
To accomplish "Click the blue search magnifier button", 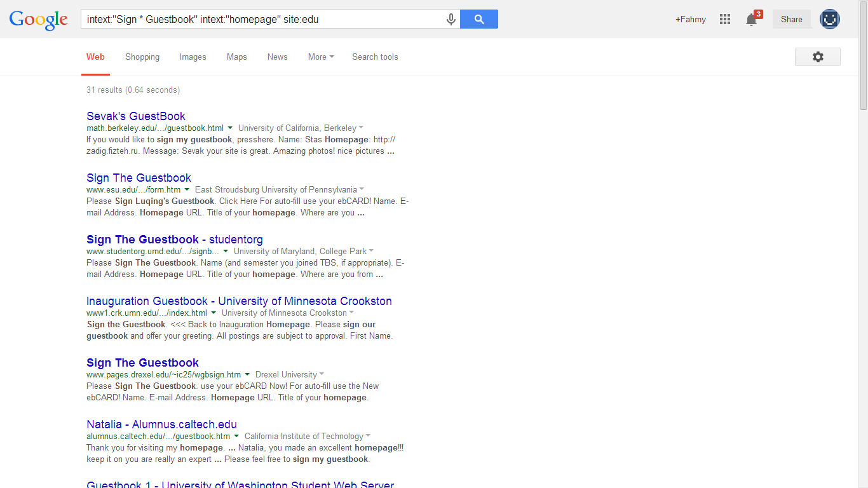I will pyautogui.click(x=479, y=19).
